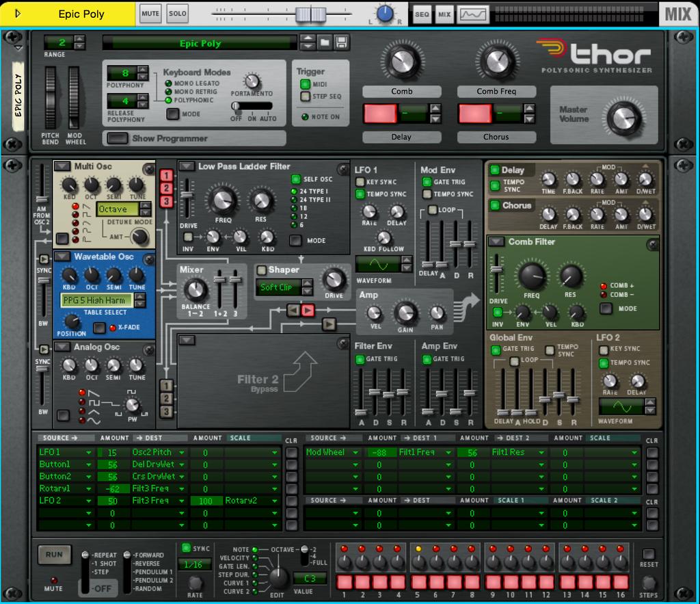Image resolution: width=700 pixels, height=604 pixels.
Task: Click the RESET button in the step sequencer
Action: [x=648, y=555]
